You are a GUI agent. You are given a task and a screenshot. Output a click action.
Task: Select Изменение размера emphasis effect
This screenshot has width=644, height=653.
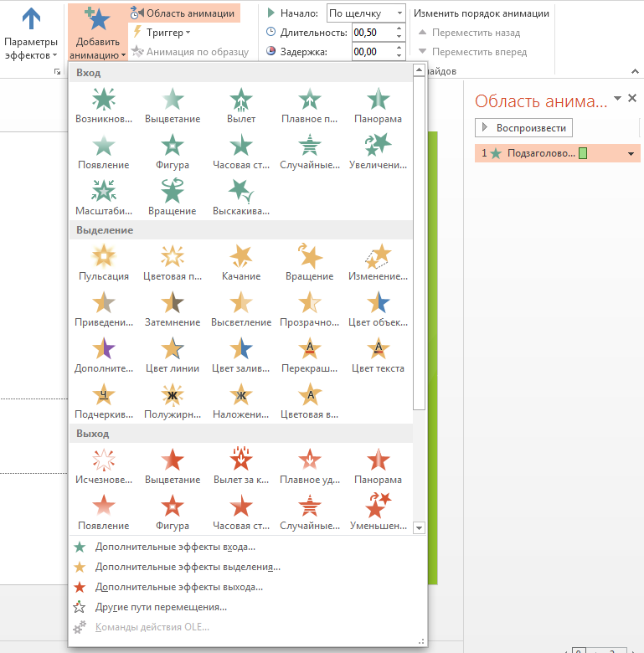coord(378,263)
